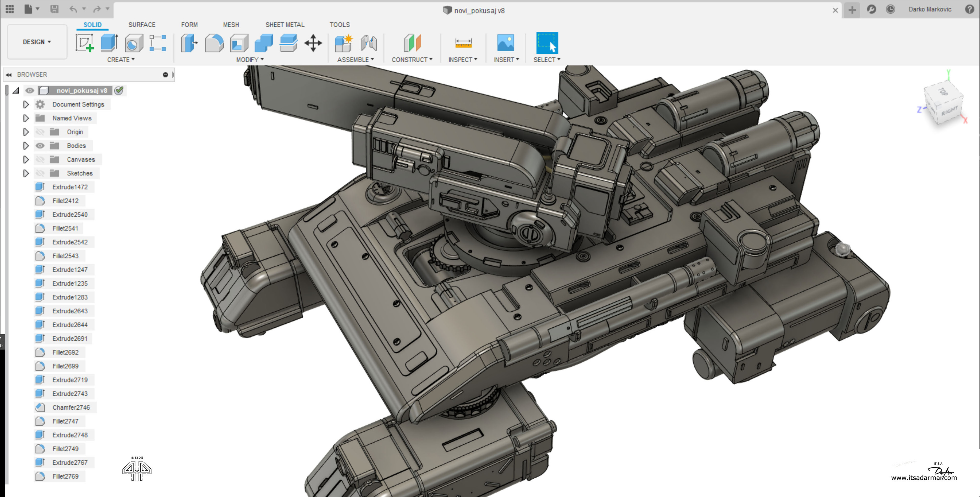Open the CONSTRUCT dropdown menu
Screen dimensions: 980x497
pyautogui.click(x=412, y=60)
